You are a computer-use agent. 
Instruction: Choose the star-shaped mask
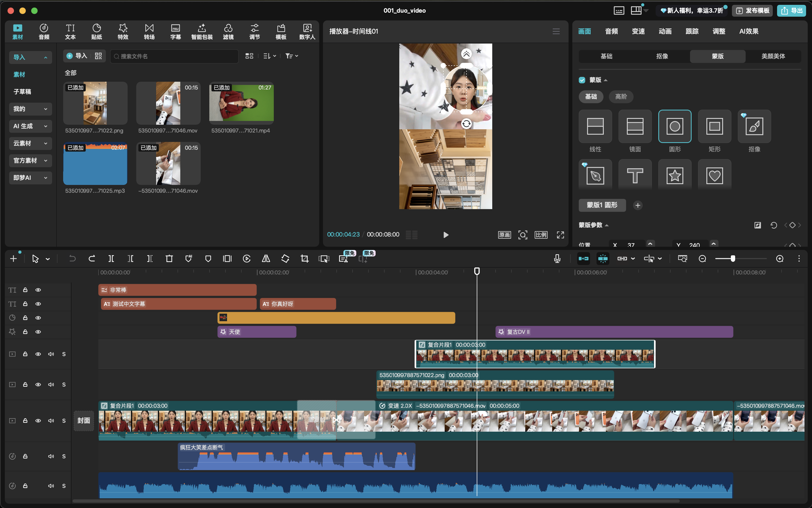(675, 175)
